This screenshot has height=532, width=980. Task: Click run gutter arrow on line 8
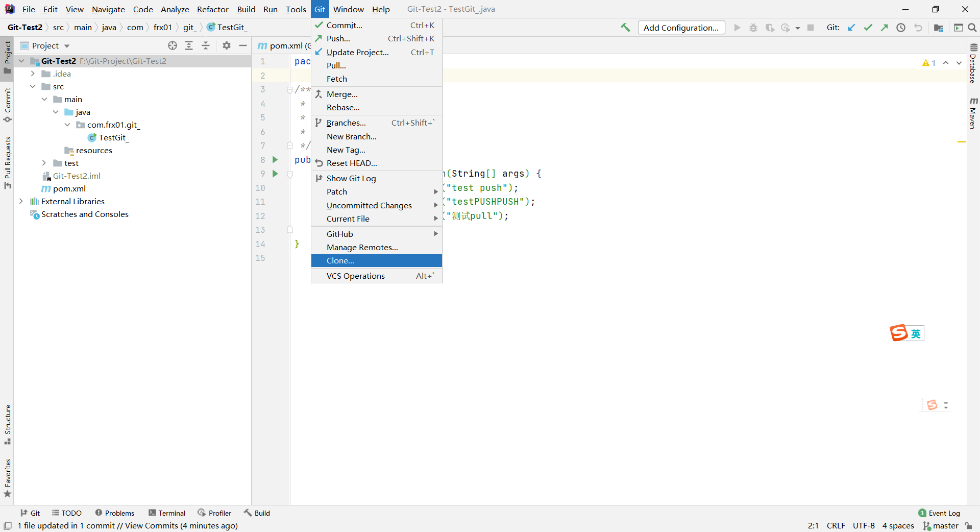click(275, 160)
